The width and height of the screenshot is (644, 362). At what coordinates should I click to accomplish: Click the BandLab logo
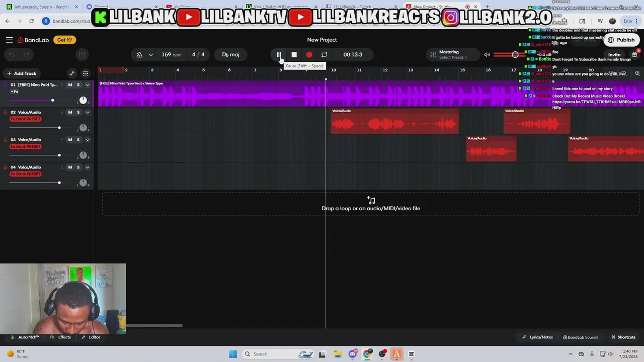[33, 40]
